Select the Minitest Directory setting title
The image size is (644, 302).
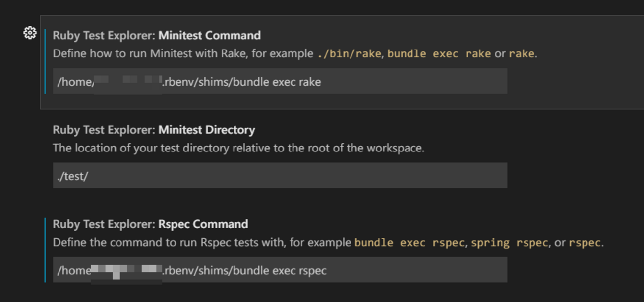point(154,130)
